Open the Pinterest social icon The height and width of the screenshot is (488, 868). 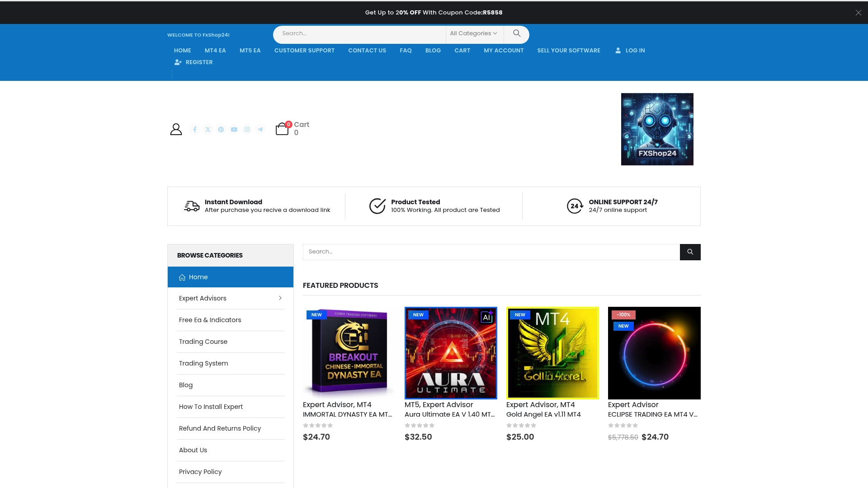tap(221, 129)
